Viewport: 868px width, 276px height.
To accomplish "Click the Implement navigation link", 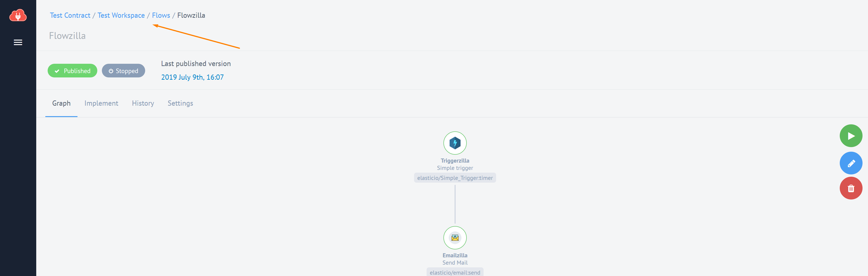I will point(101,103).
